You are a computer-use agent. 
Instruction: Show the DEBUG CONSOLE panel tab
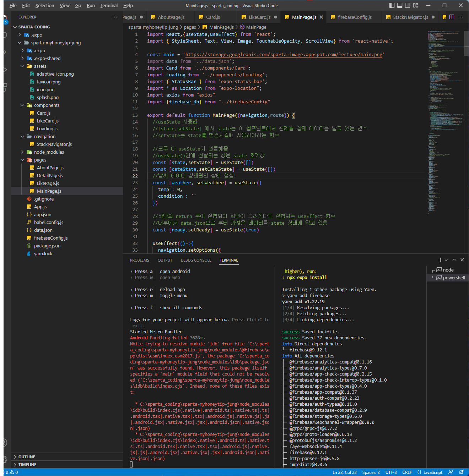click(x=196, y=260)
